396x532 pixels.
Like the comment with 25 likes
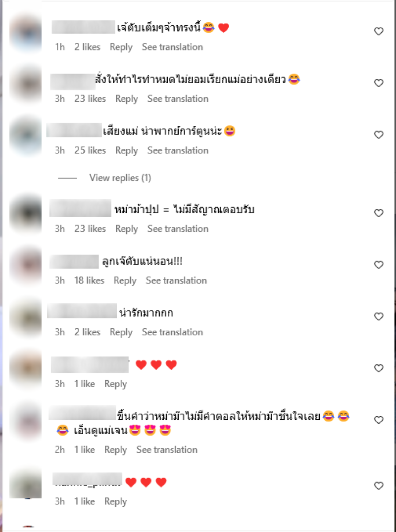(x=378, y=134)
